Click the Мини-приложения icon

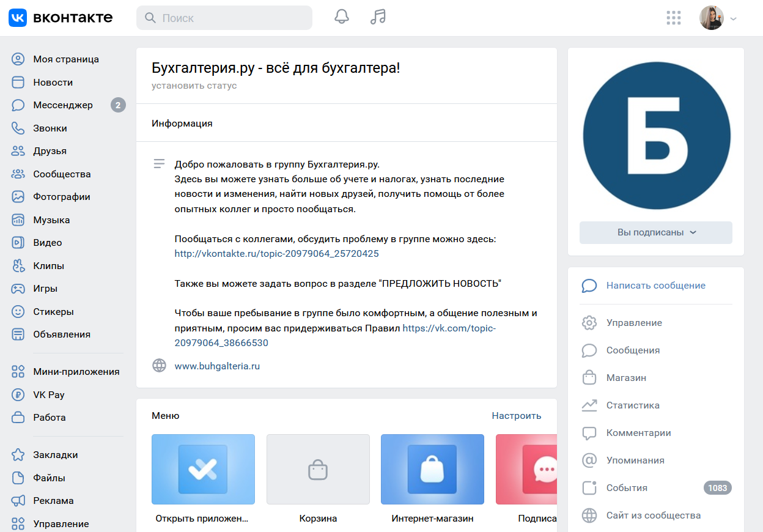click(x=18, y=372)
